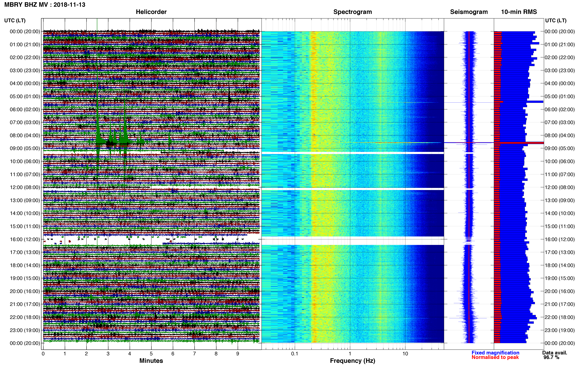Click the left '05:00 (01:00)' time label
588x368 pixels.
click(x=25, y=96)
